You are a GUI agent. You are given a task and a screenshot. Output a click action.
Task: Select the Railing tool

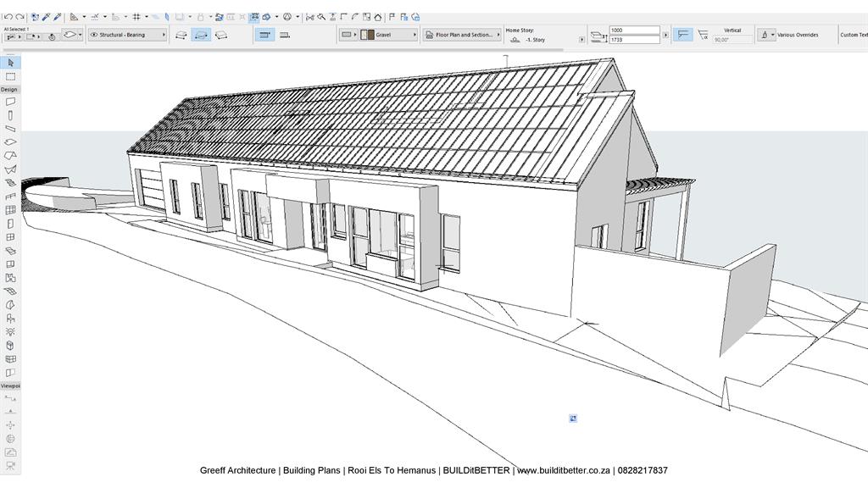(10, 197)
